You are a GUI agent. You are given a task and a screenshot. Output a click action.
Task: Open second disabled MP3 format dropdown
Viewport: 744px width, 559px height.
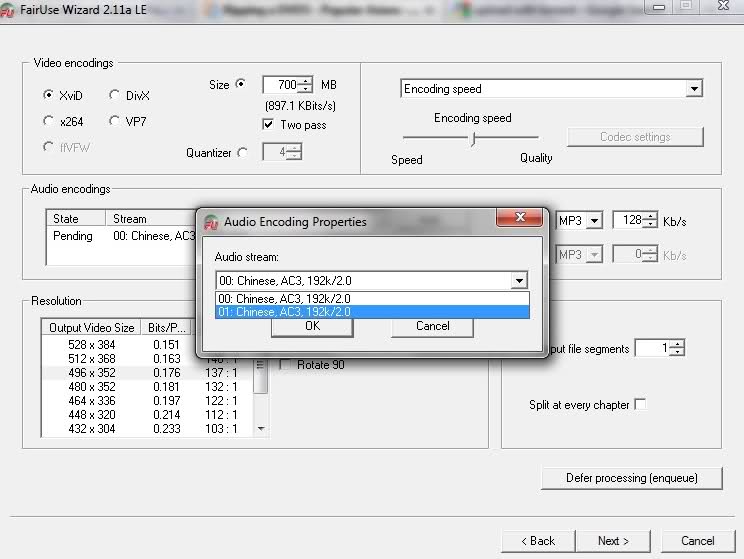pyautogui.click(x=594, y=255)
